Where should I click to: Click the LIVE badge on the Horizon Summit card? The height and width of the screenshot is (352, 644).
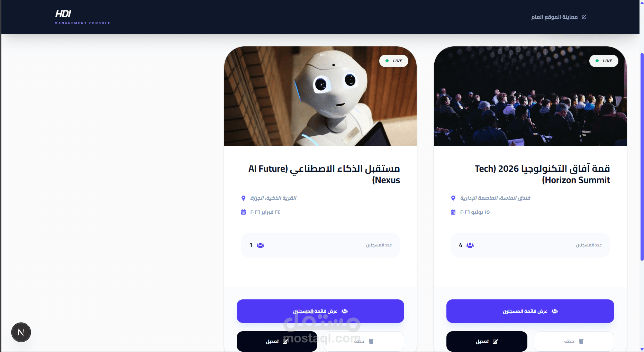[x=604, y=61]
